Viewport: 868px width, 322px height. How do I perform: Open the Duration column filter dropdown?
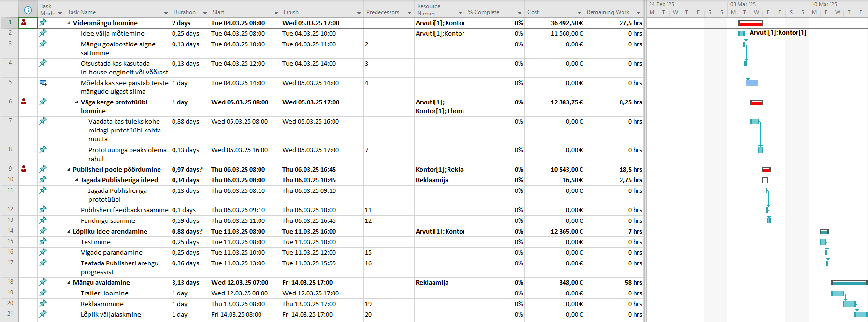pyautogui.click(x=205, y=13)
